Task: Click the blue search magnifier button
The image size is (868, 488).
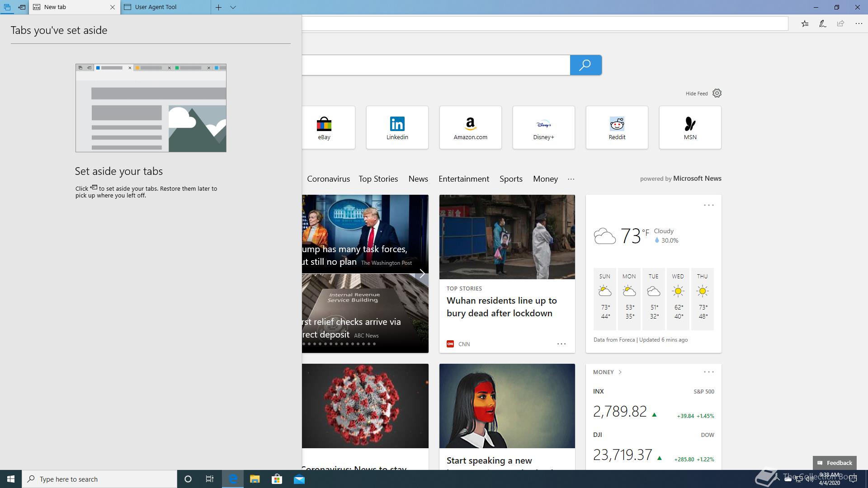Action: [585, 65]
